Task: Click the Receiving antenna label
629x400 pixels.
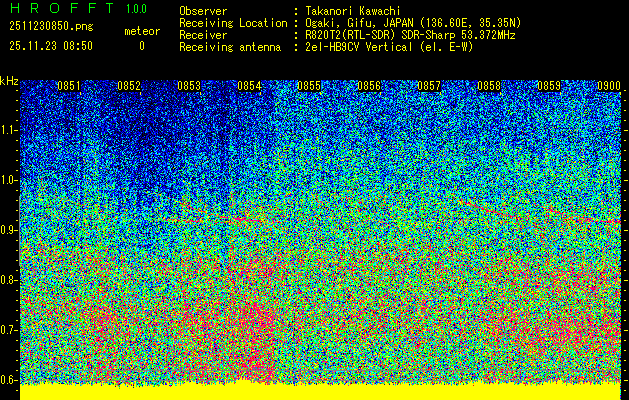Action: [x=230, y=47]
